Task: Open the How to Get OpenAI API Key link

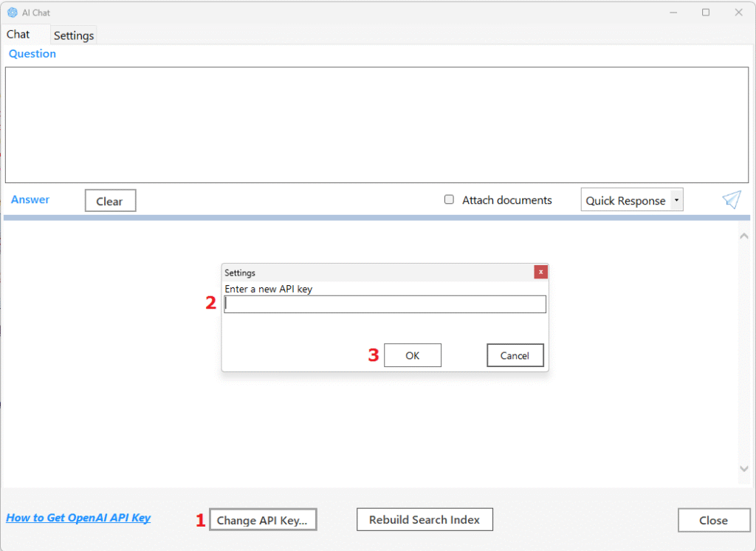Action: [78, 518]
